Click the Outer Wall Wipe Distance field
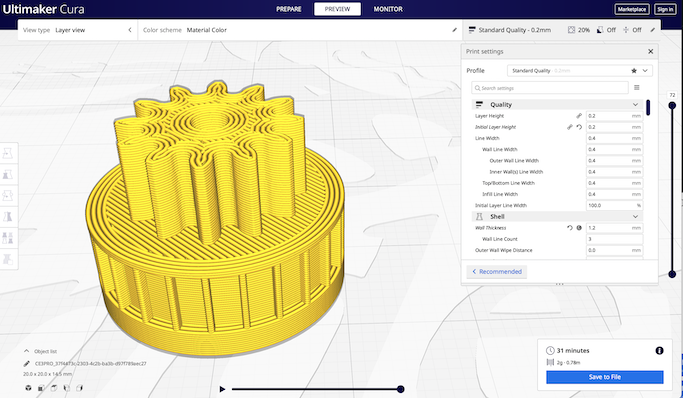This screenshot has width=683, height=398. coord(614,250)
